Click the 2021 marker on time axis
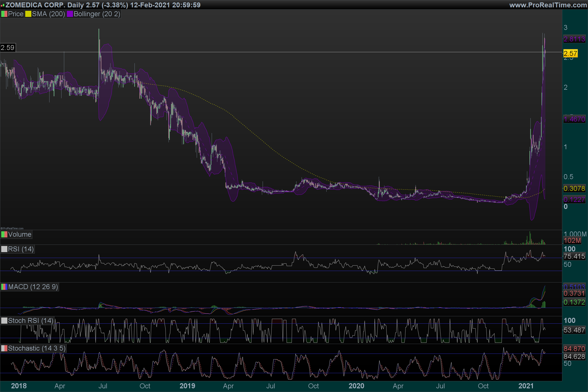The image size is (588, 392). 526,386
